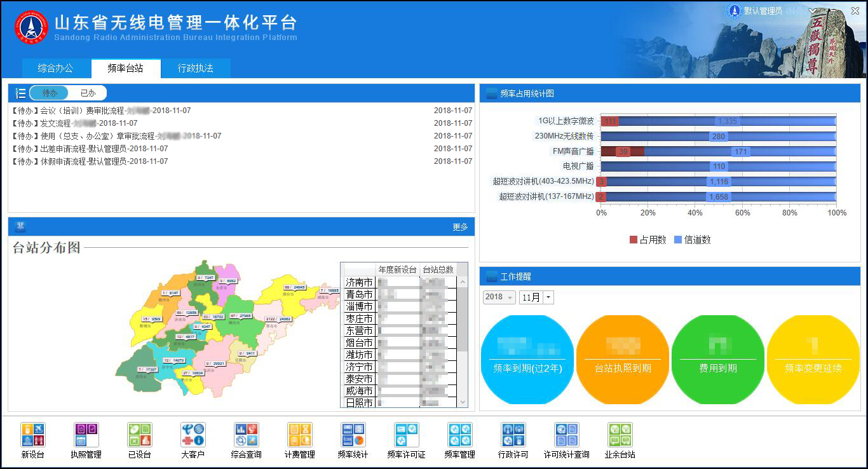The width and height of the screenshot is (868, 469).
Task: Click the 更多 link
Action: [460, 227]
